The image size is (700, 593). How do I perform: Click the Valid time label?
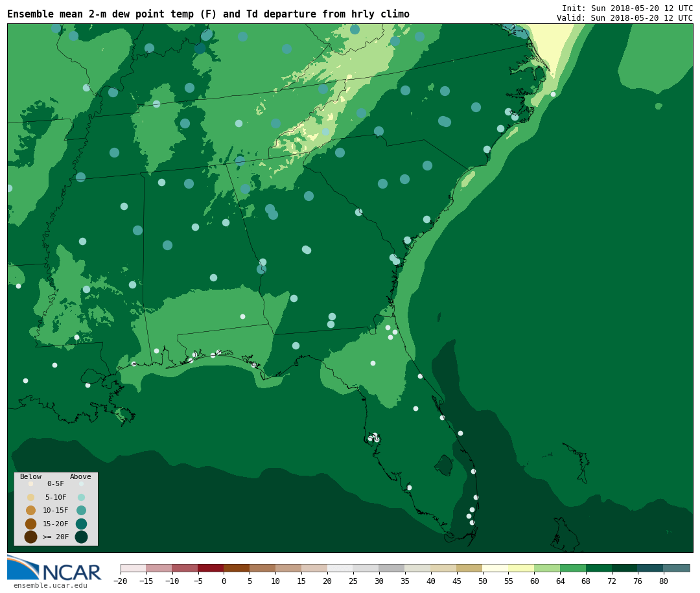624,18
